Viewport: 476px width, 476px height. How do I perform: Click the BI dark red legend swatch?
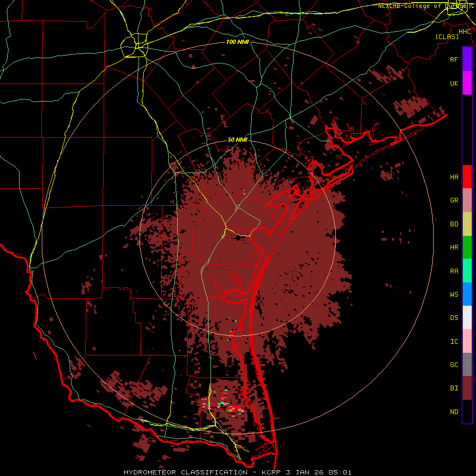[x=467, y=388]
